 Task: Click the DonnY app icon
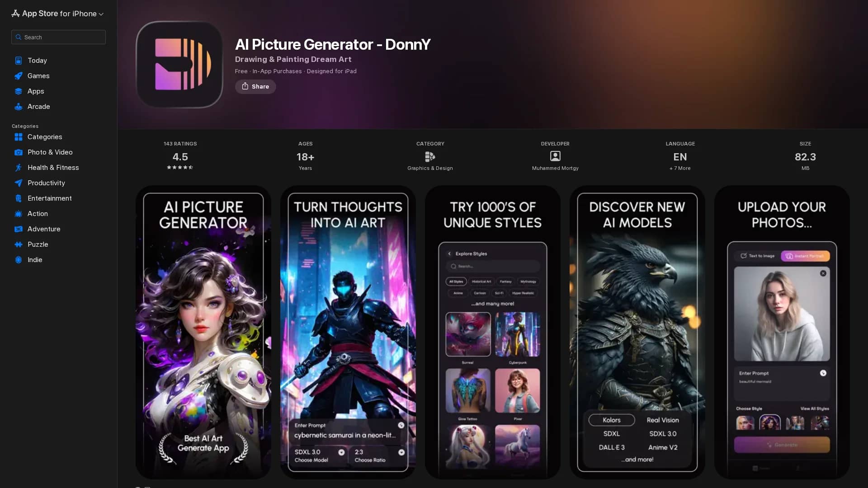tap(179, 65)
